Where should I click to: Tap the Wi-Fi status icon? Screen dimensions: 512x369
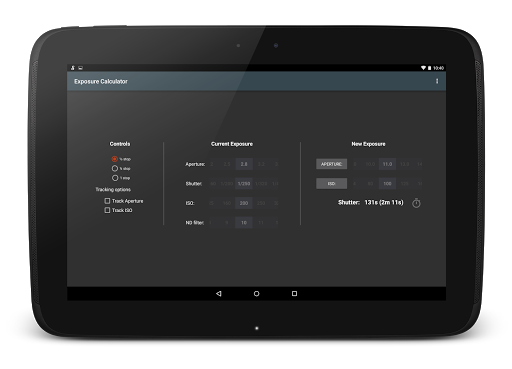tap(423, 68)
